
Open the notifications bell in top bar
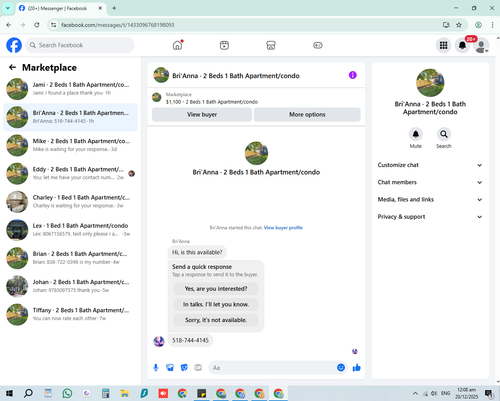[x=462, y=45]
